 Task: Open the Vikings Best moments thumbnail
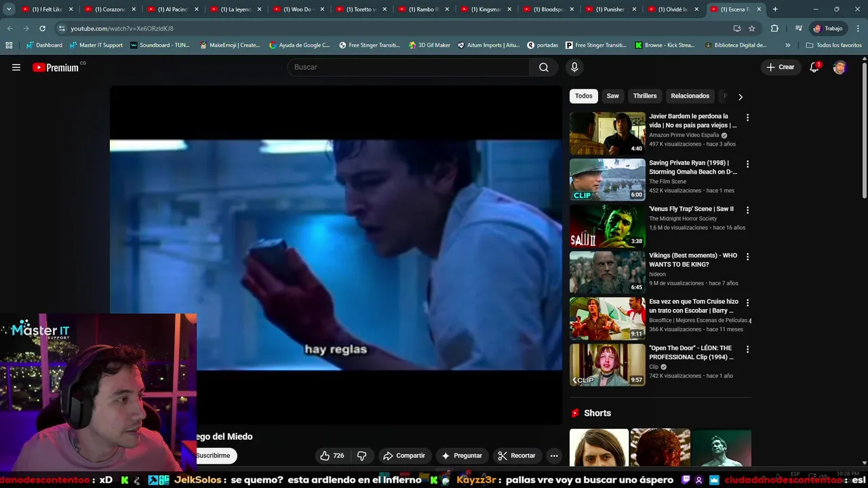pyautogui.click(x=608, y=272)
